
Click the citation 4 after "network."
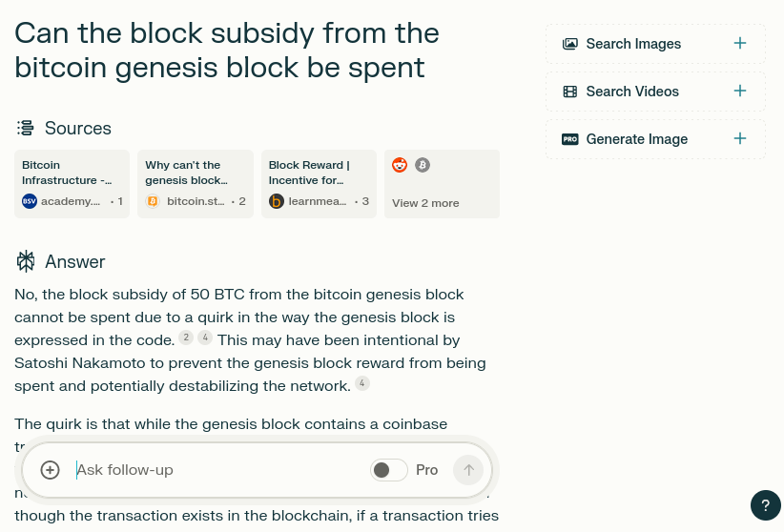[361, 383]
